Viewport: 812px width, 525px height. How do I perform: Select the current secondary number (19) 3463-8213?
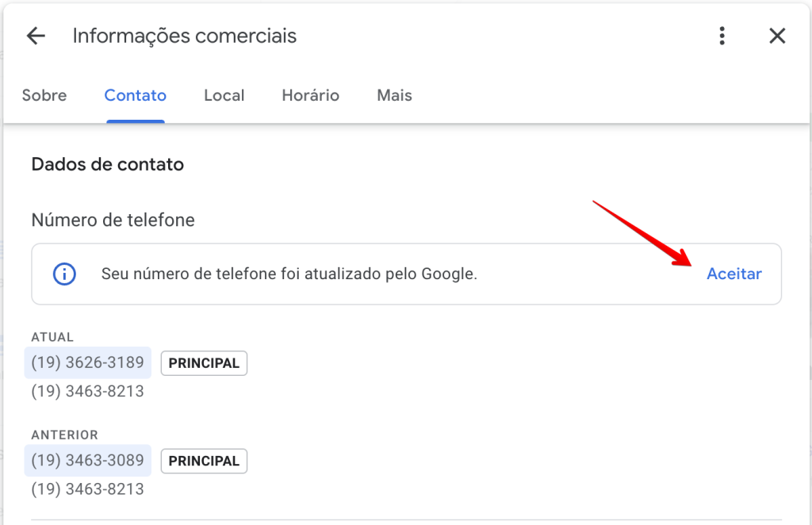(87, 392)
